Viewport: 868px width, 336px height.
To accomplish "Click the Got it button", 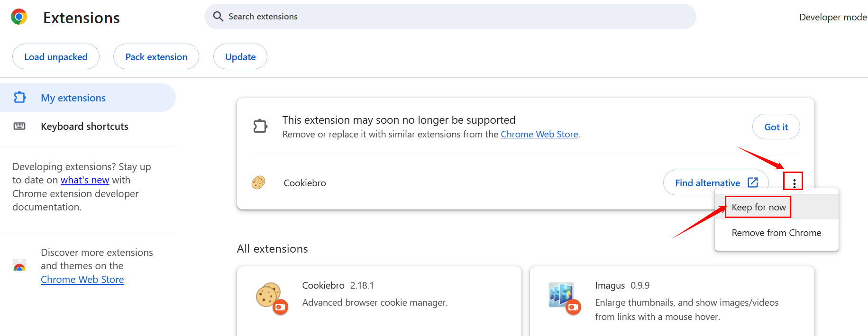I will [x=776, y=127].
